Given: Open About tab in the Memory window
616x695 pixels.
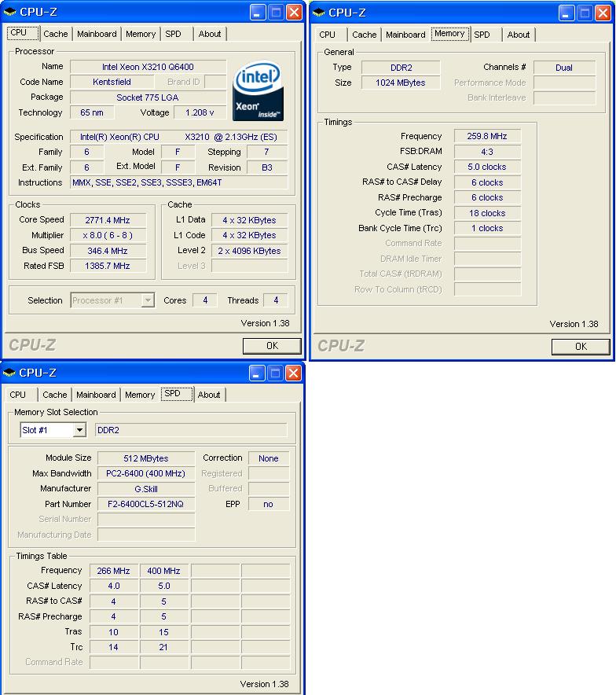Looking at the screenshot, I should (518, 35).
